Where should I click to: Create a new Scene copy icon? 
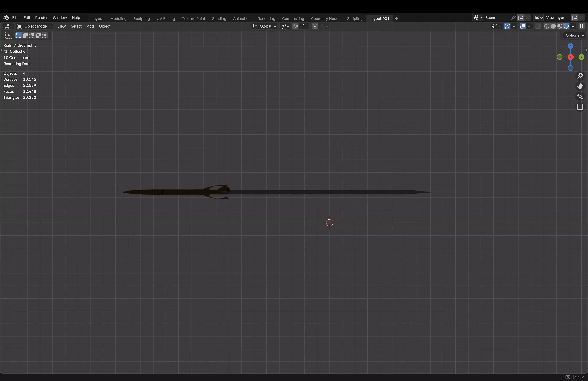point(521,18)
